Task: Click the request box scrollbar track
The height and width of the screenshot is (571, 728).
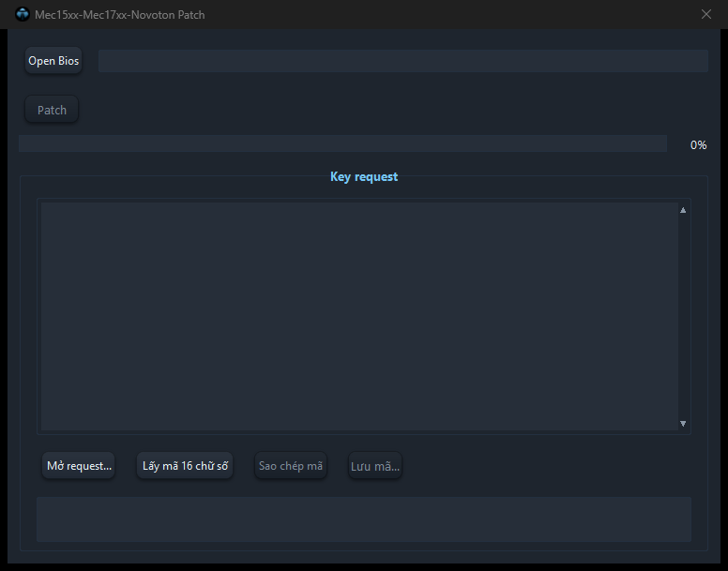Action: [x=683, y=316]
